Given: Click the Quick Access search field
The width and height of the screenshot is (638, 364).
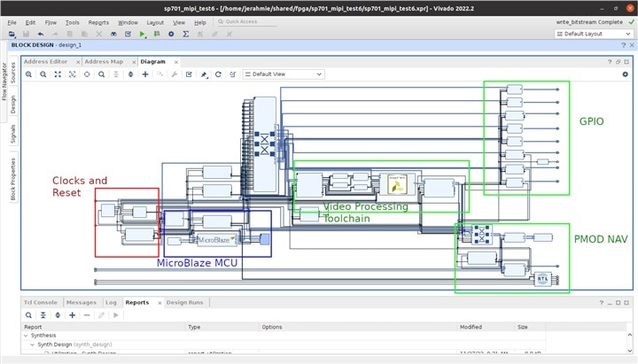Looking at the screenshot, I should click(246, 22).
